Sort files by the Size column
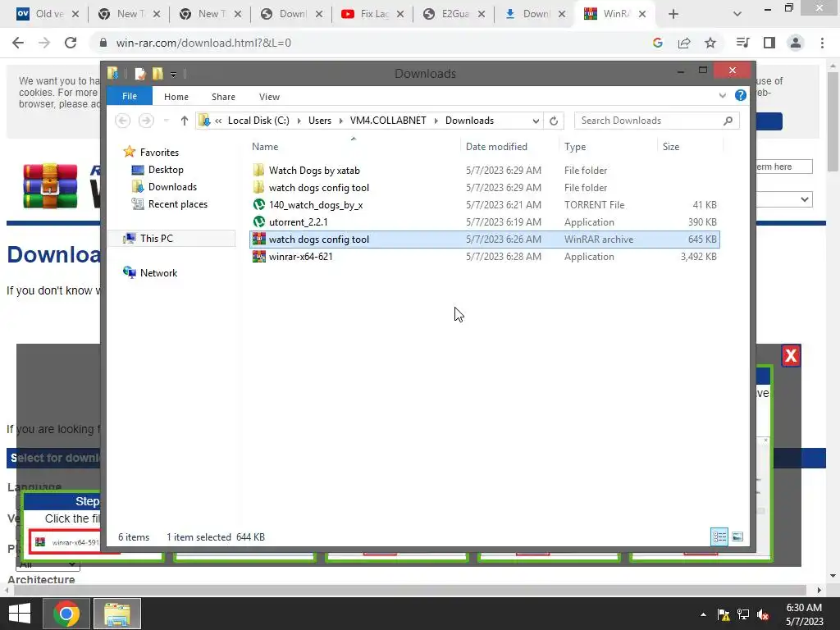This screenshot has width=840, height=630. point(671,147)
